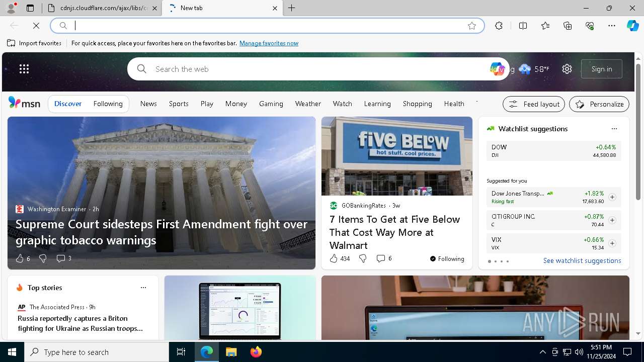Image resolution: width=644 pixels, height=362 pixels.
Task: Open Collections toolbar icon
Action: click(x=568, y=26)
